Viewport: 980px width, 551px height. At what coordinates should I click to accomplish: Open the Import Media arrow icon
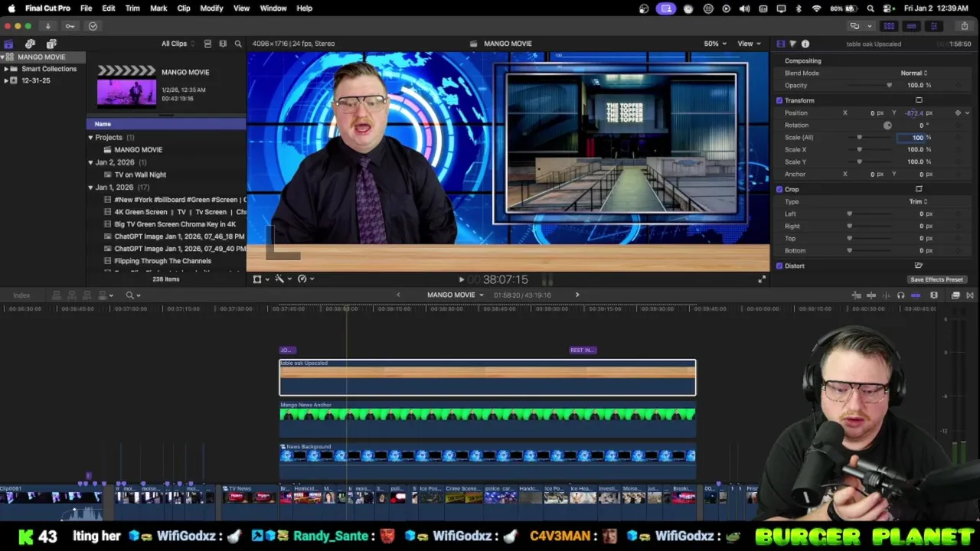pyautogui.click(x=47, y=26)
